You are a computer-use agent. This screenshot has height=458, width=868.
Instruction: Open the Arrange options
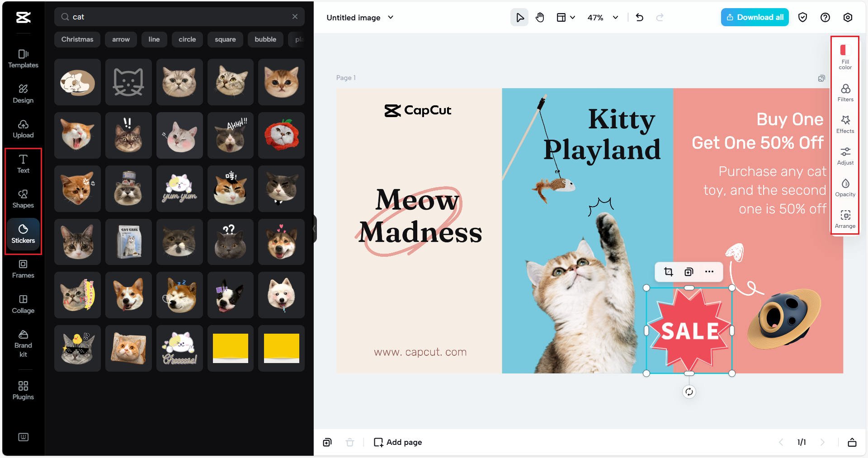coord(845,219)
